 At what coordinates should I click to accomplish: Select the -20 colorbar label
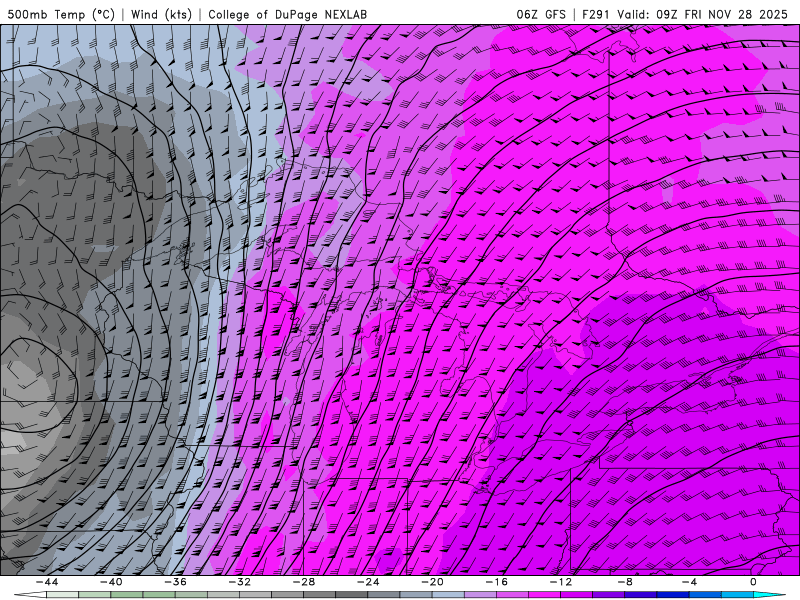point(433,582)
